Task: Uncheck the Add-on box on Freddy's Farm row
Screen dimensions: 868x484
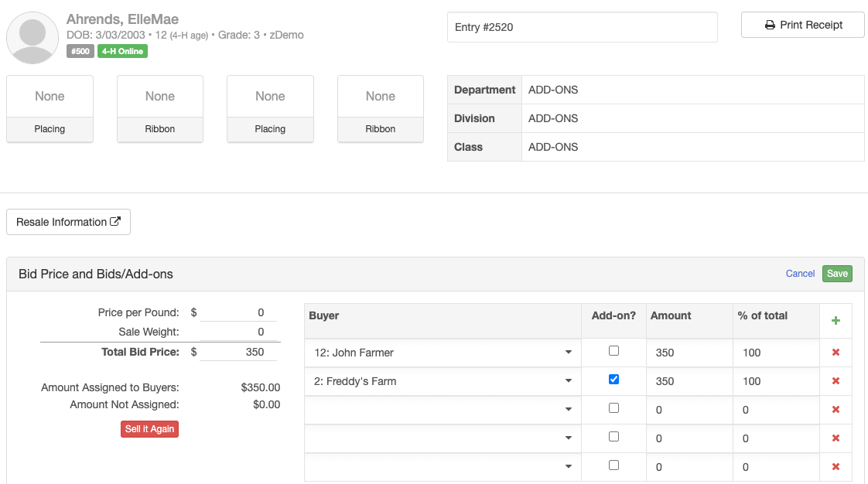Action: pyautogui.click(x=613, y=379)
